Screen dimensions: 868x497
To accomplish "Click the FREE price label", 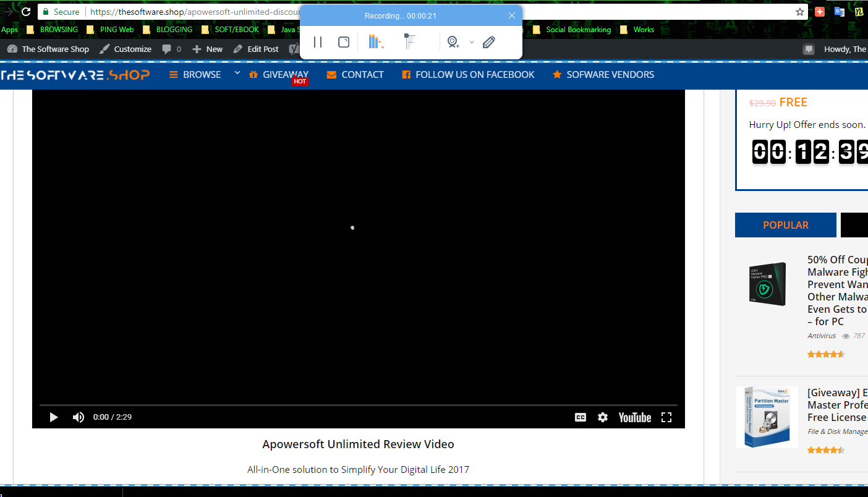I will (793, 103).
